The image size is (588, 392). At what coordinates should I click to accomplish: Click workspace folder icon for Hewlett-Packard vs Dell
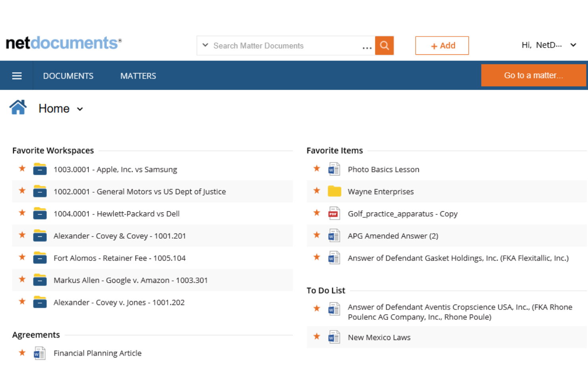point(40,214)
